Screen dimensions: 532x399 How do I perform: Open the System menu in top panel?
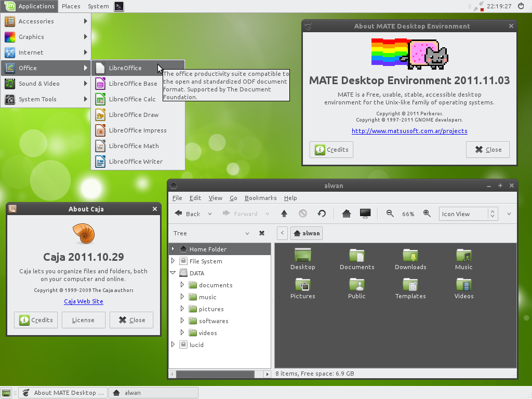pyautogui.click(x=98, y=6)
